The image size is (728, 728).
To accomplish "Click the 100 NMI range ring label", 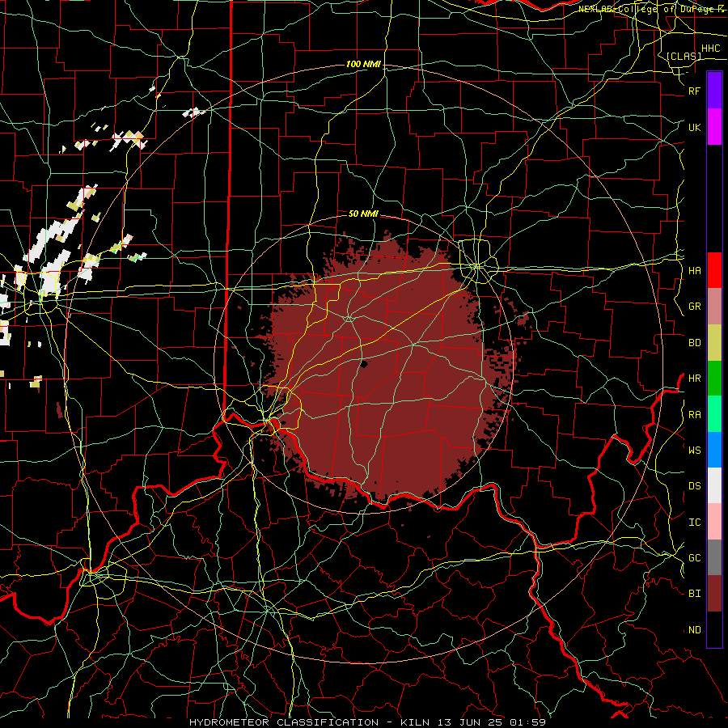I will (x=363, y=64).
